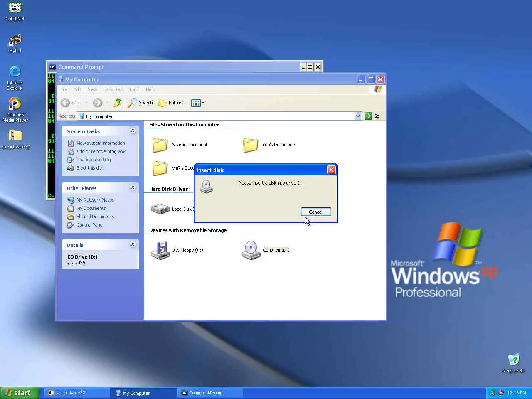Open the Recycle Bin
Image resolution: width=532 pixels, height=399 pixels.
coord(514,363)
